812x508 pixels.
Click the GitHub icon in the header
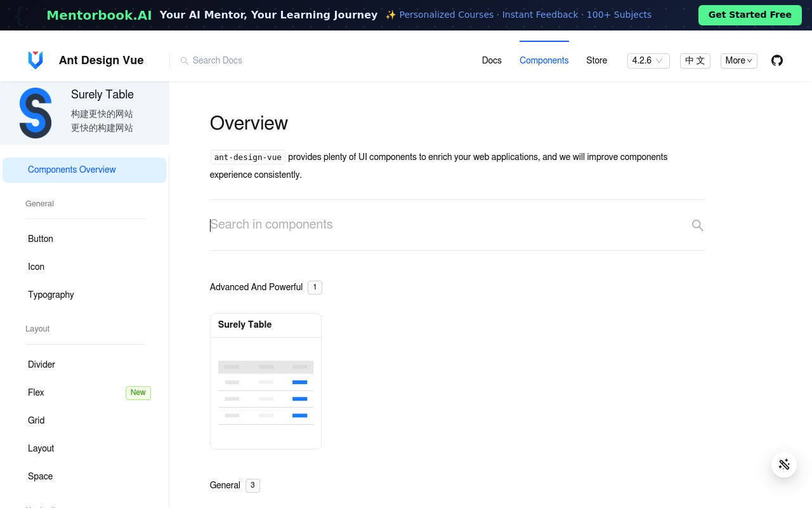(x=777, y=60)
